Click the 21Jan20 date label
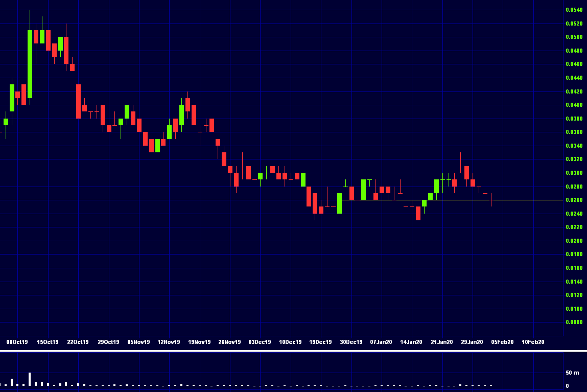Image resolution: width=587 pixels, height=392 pixels. [442, 342]
